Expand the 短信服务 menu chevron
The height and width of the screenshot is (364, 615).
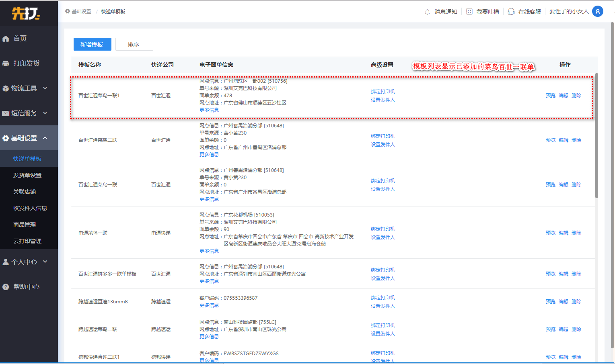click(x=45, y=113)
